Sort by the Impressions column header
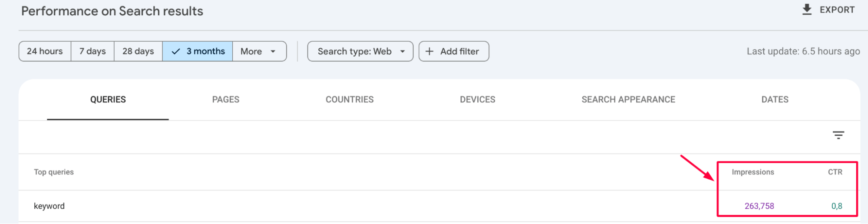The height and width of the screenshot is (224, 868). point(753,172)
